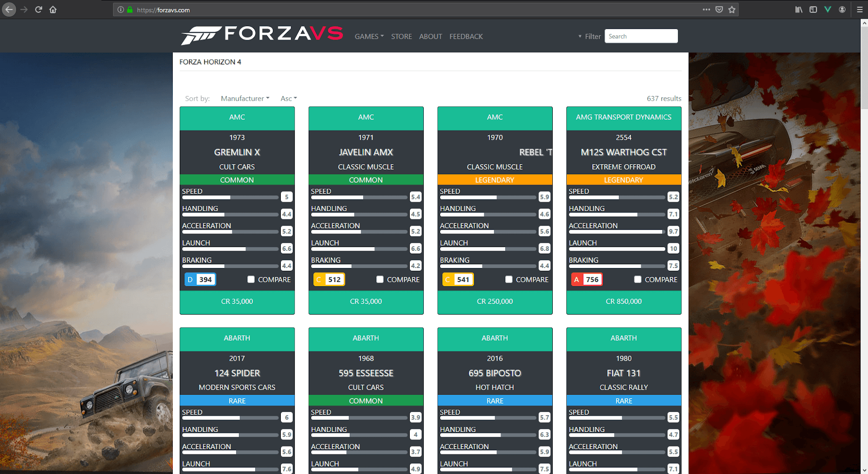Viewport: 868px width, 474px height.
Task: Go to the browser home icon
Action: pyautogui.click(x=53, y=9)
